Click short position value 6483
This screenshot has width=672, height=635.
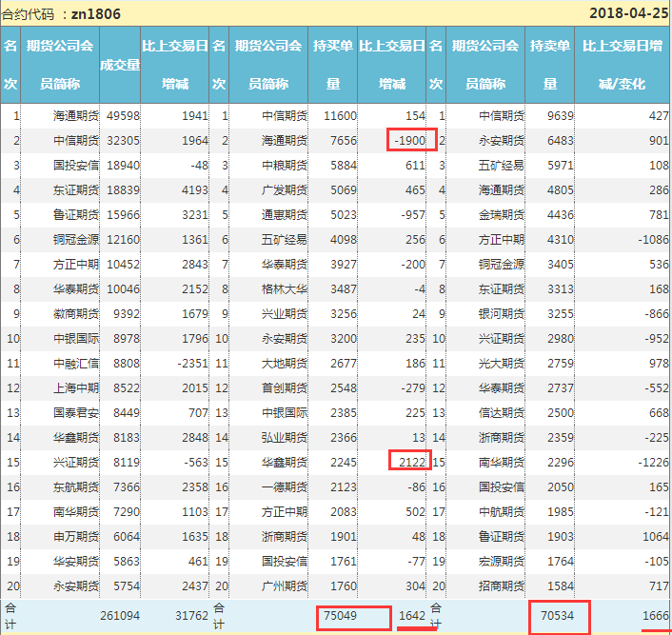click(561, 141)
